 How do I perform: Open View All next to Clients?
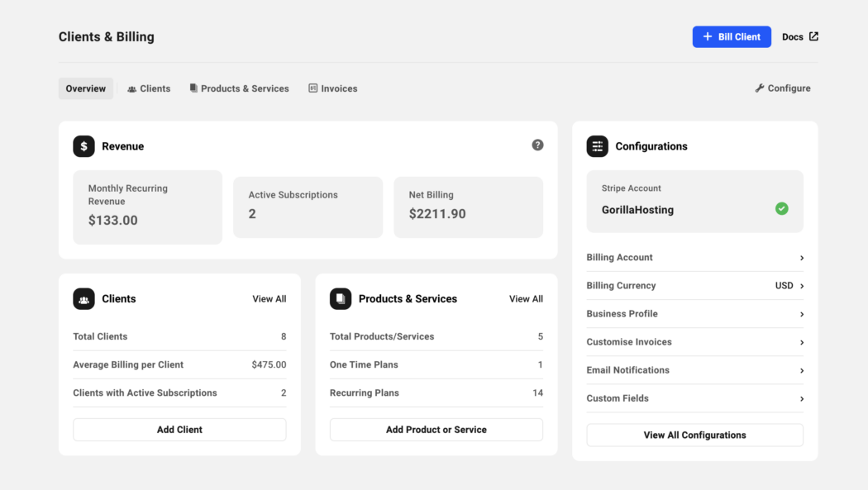point(269,298)
